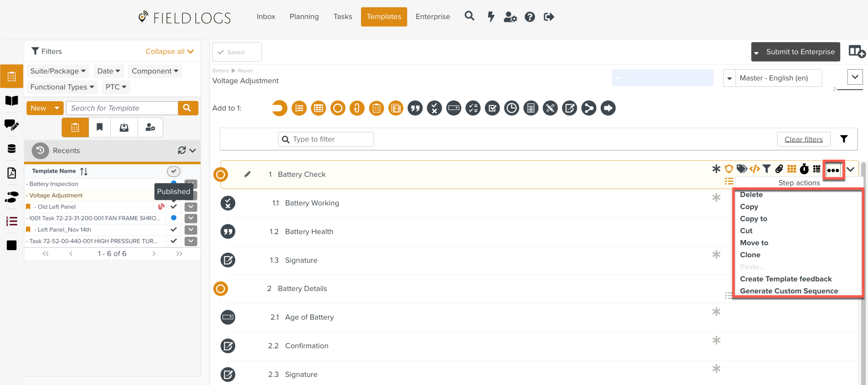Open the book icon in left sidebar

tap(11, 101)
